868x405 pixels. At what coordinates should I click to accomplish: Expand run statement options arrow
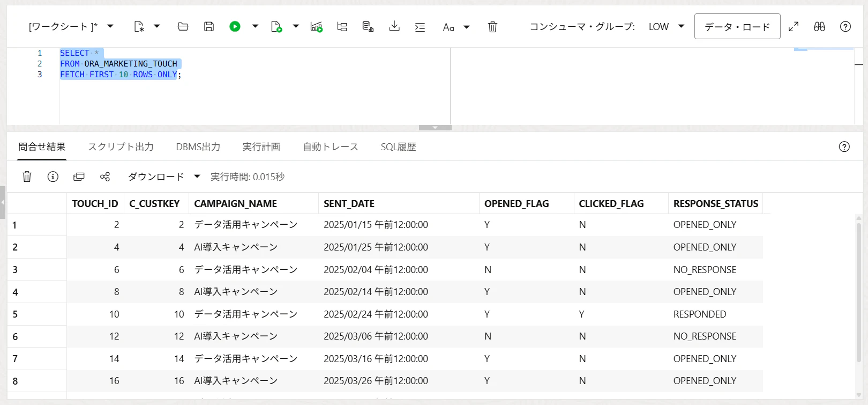pyautogui.click(x=255, y=26)
